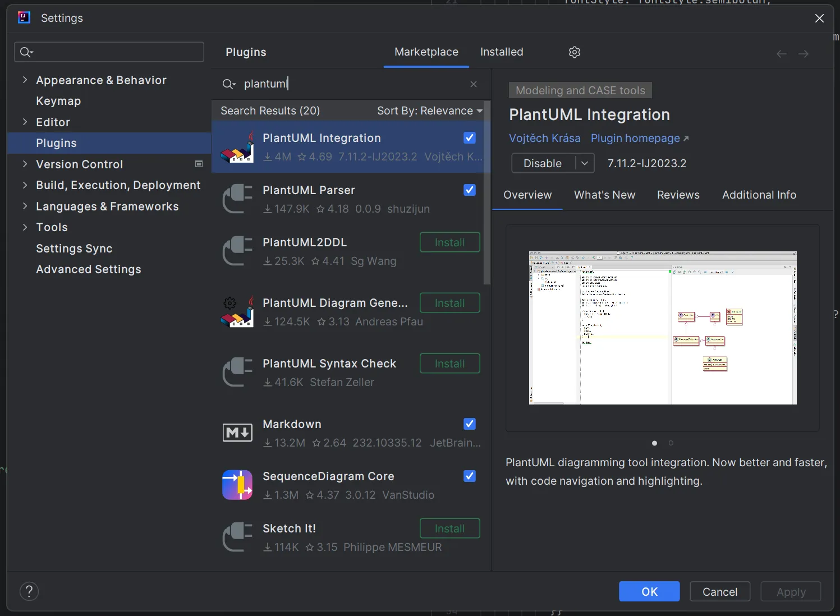This screenshot has width=840, height=616.
Task: Select the first screenshot pagination dot
Action: [654, 443]
